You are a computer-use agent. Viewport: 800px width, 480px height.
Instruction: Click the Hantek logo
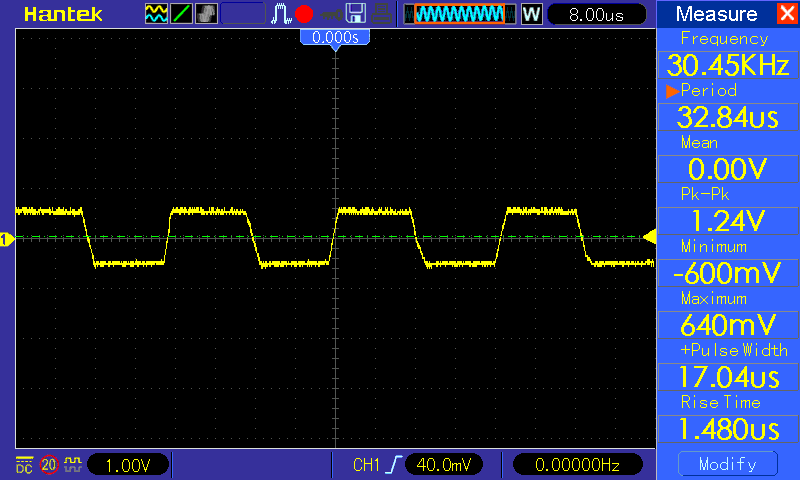click(63, 14)
